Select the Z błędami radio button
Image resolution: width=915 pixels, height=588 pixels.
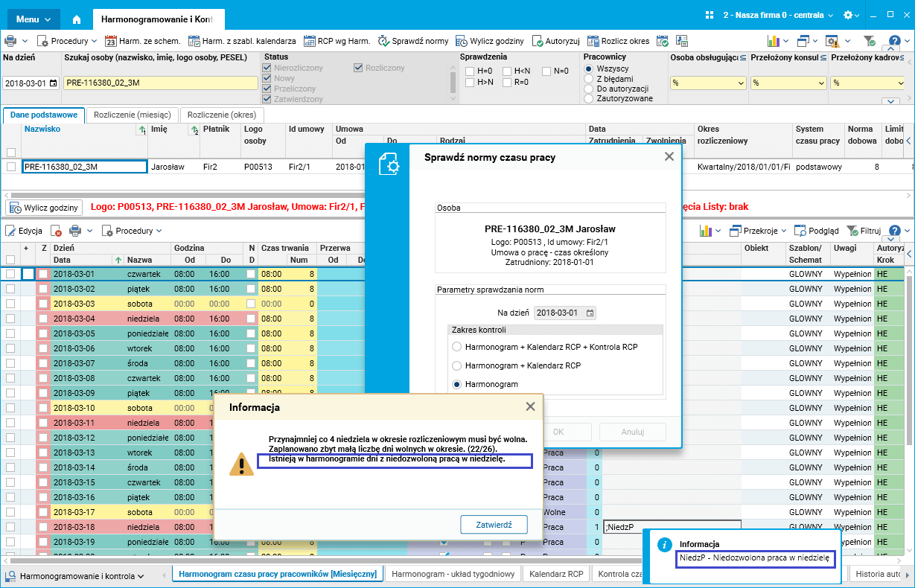[x=588, y=78]
